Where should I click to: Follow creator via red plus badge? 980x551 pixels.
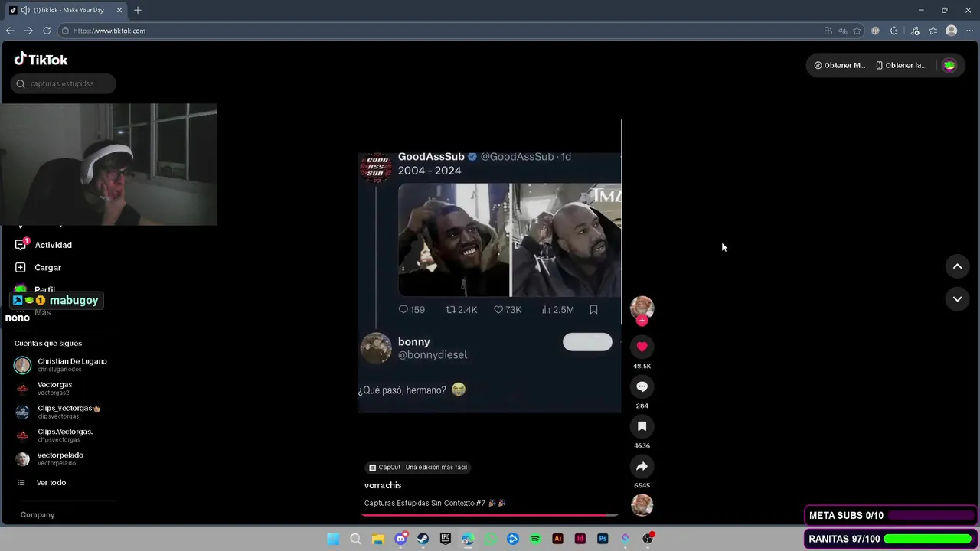click(642, 321)
